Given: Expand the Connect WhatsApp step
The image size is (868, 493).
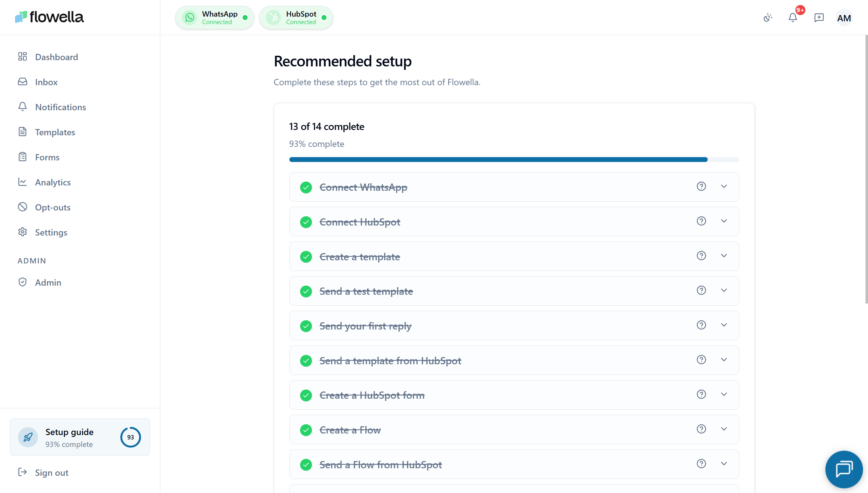Looking at the screenshot, I should pyautogui.click(x=724, y=186).
